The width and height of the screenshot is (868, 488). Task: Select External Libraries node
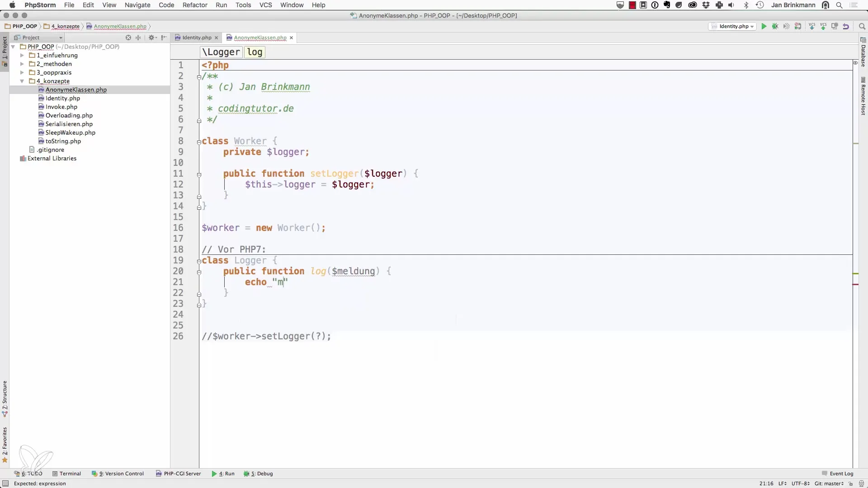pyautogui.click(x=52, y=158)
